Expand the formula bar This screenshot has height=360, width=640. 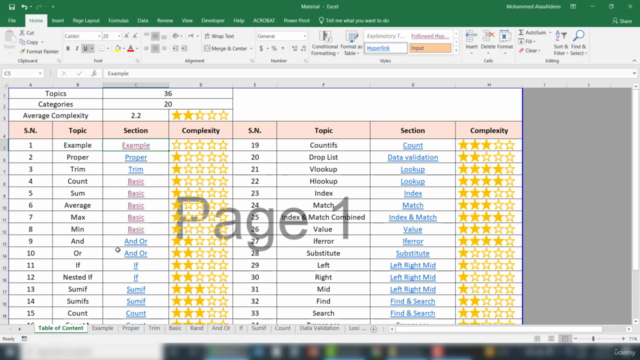634,73
